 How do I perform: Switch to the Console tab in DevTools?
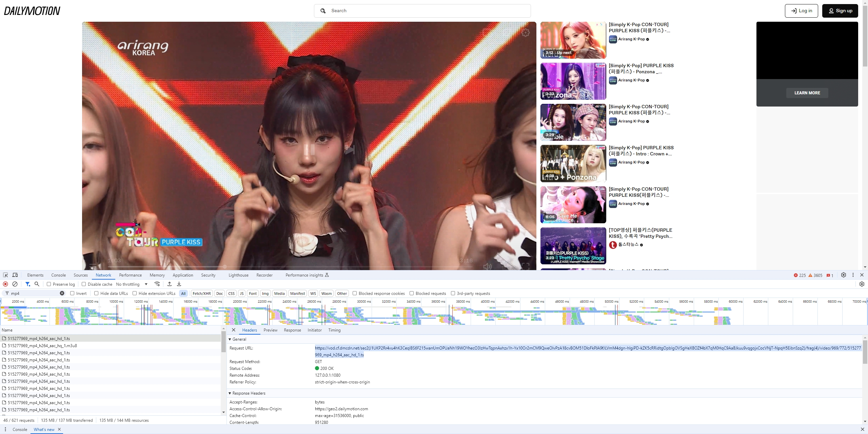point(58,275)
